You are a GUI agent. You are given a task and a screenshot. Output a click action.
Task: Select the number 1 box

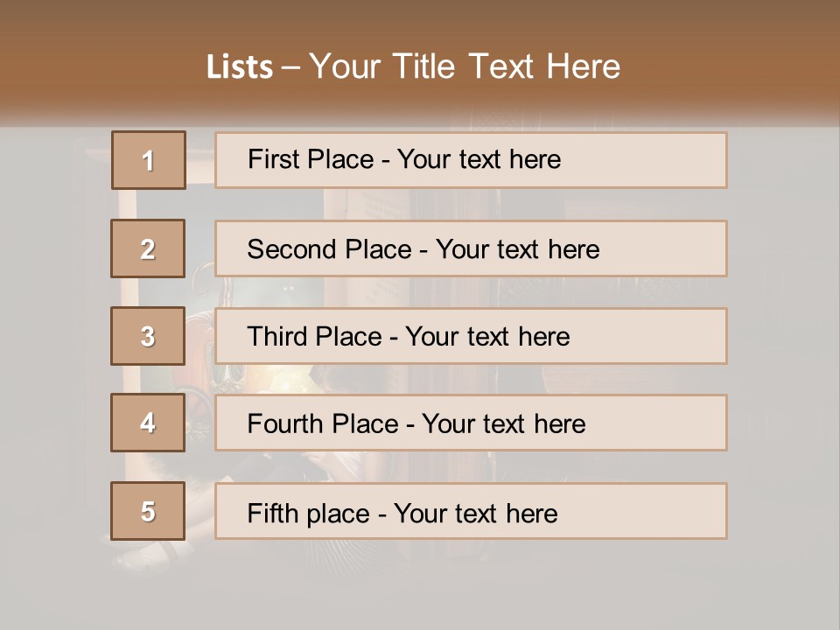148,160
